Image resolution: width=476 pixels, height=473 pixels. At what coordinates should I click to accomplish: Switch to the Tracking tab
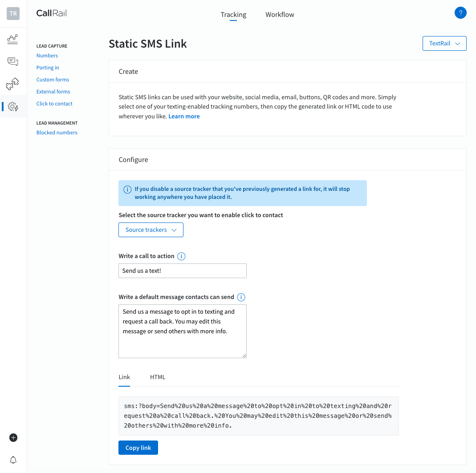[233, 15]
